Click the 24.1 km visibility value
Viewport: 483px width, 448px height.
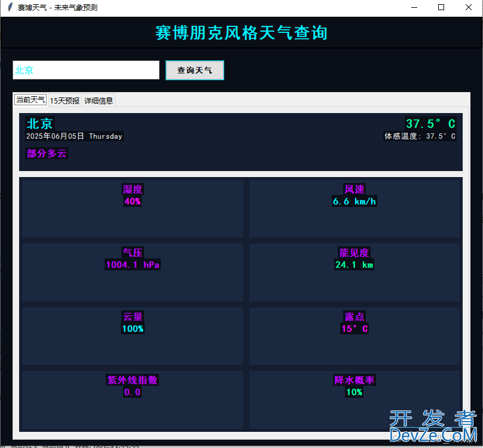(x=354, y=264)
